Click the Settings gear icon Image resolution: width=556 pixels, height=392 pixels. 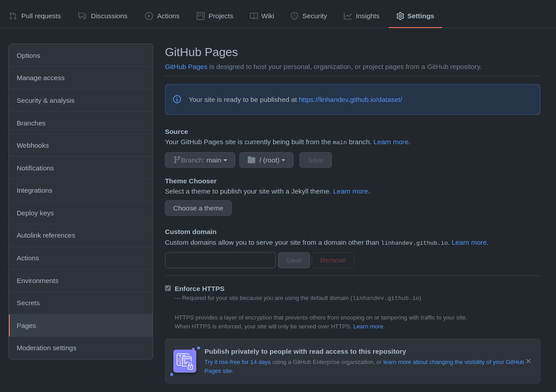coord(400,16)
